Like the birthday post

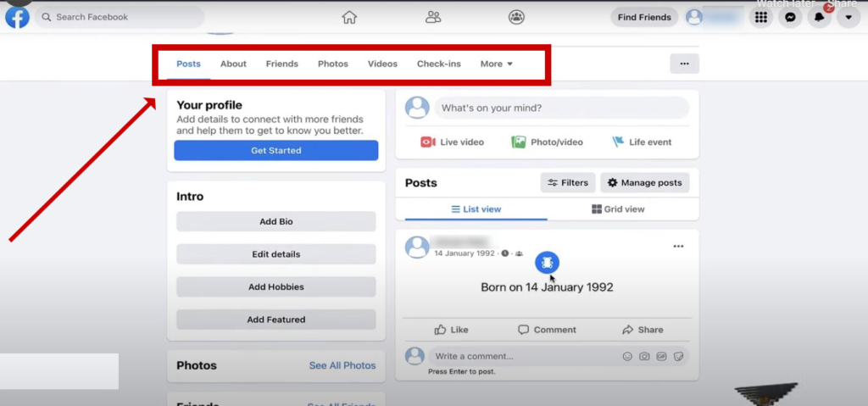click(451, 330)
